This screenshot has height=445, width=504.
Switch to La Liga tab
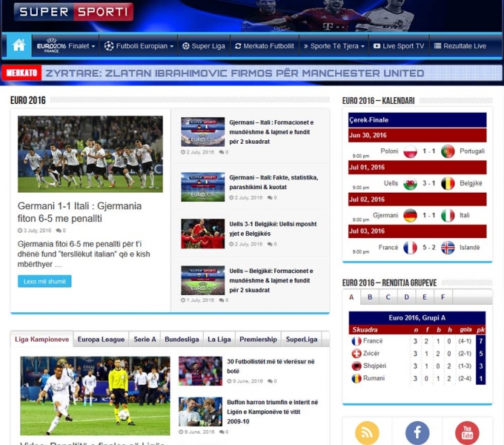(219, 339)
